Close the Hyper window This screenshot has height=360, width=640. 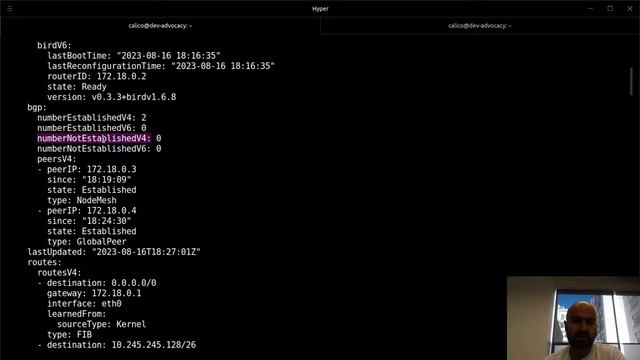click(x=630, y=9)
